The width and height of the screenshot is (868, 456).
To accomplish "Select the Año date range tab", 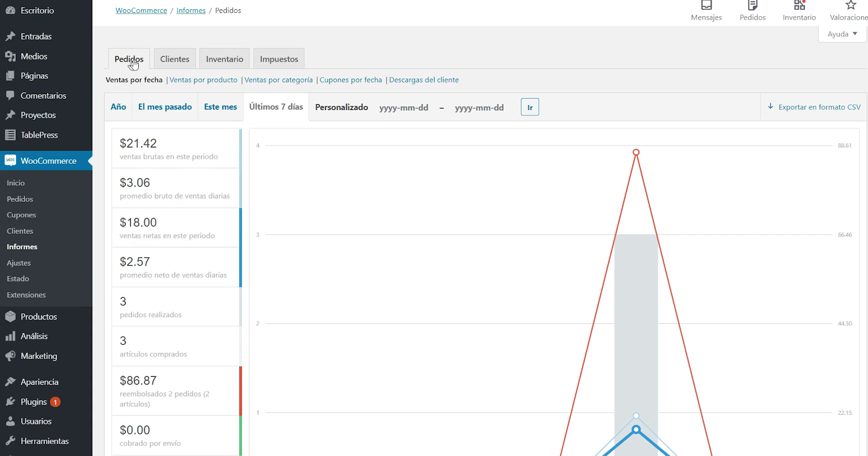I will (118, 107).
